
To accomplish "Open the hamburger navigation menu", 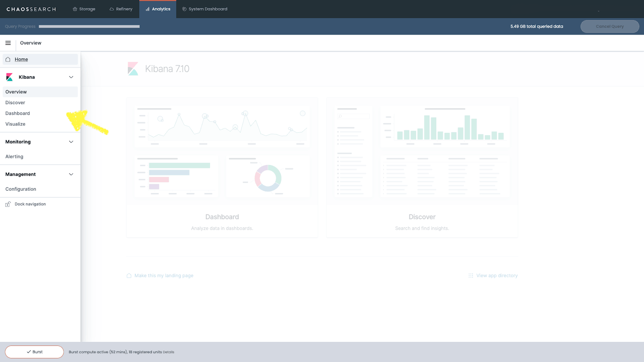I will pos(8,43).
